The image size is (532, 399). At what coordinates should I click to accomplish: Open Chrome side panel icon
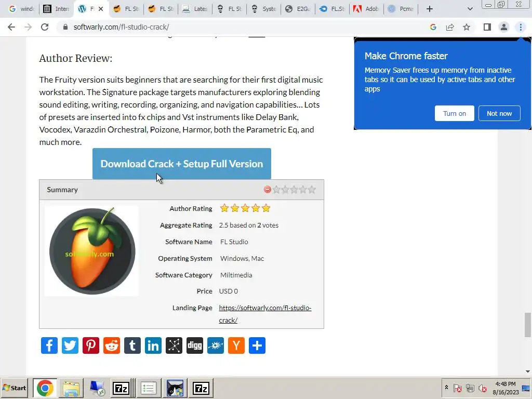(487, 27)
